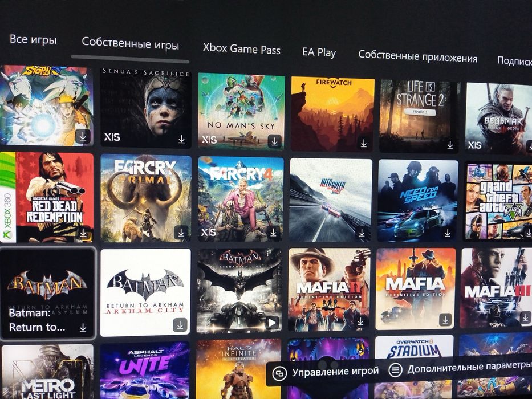532x399 pixels.
Task: Click X|S badge on No Man's Sky
Action: (209, 139)
